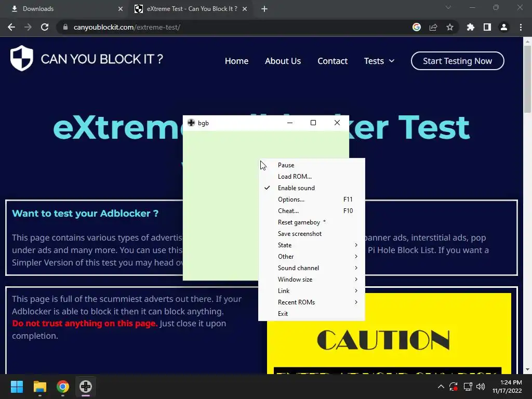
Task: Toggle Enable sound in bgb menu
Action: [312, 188]
